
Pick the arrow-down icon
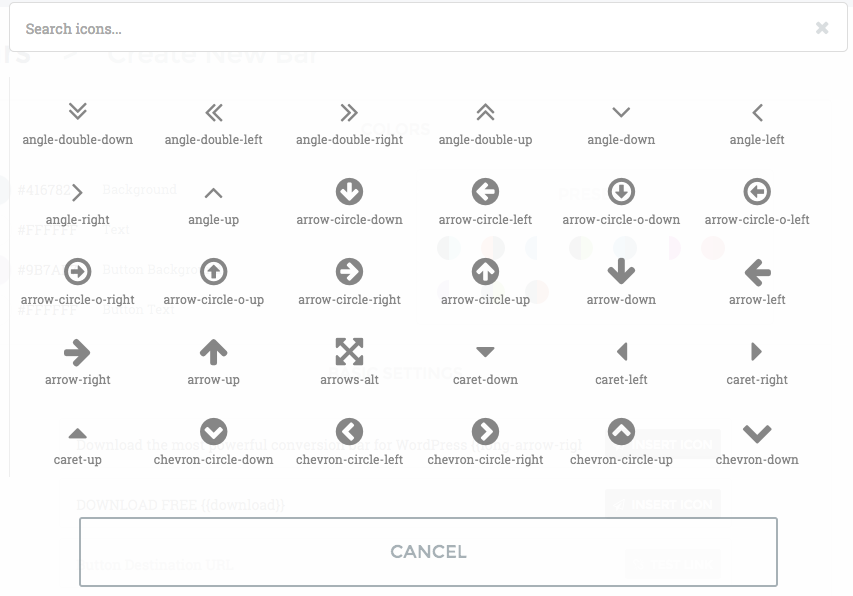[x=621, y=271]
